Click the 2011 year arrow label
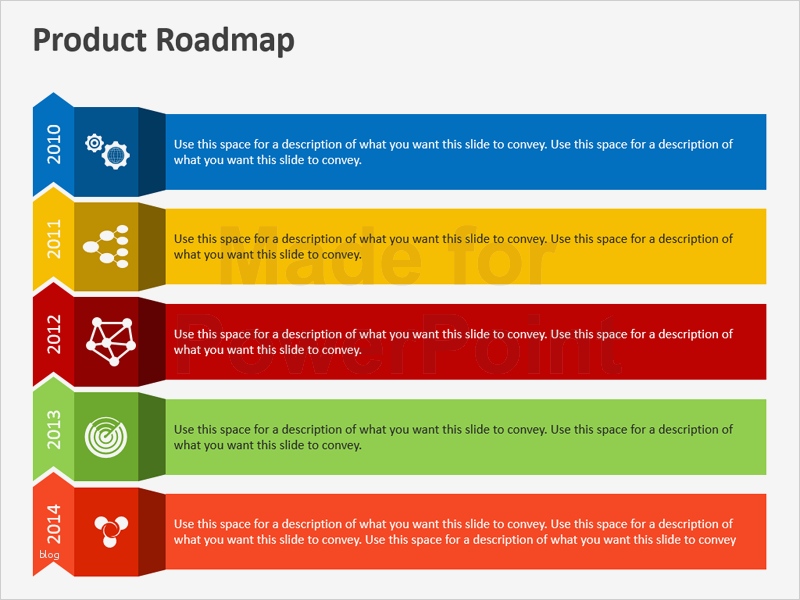 [54, 239]
